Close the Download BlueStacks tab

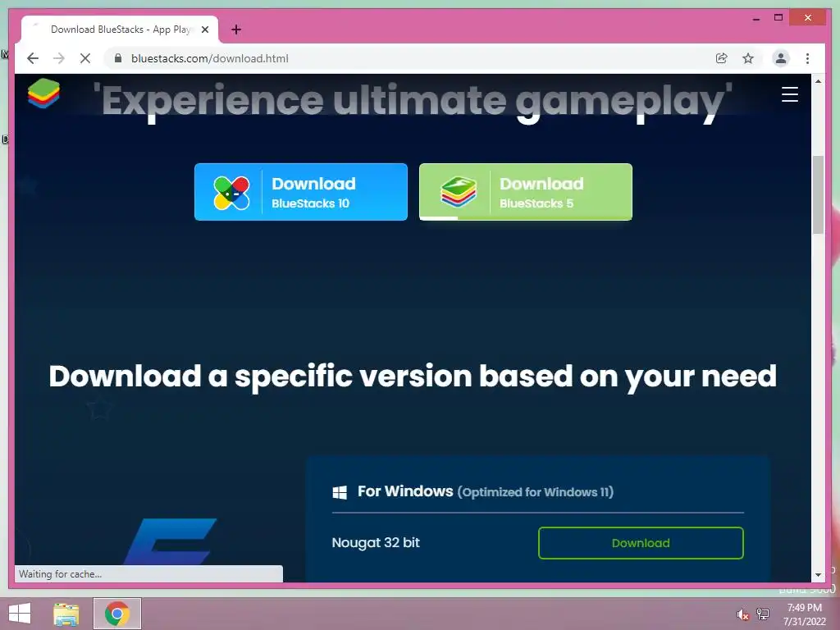tap(205, 30)
